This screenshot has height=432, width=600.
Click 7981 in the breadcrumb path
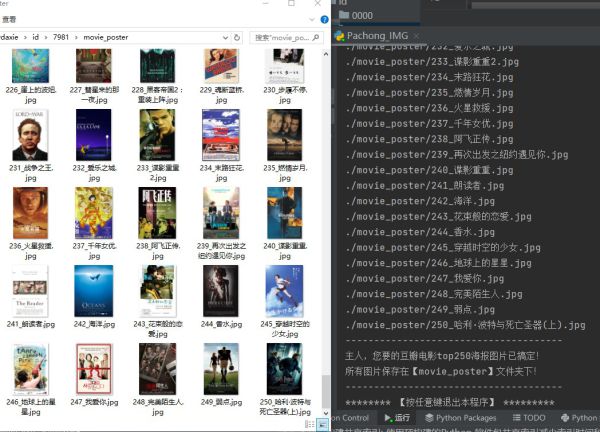[x=66, y=37]
